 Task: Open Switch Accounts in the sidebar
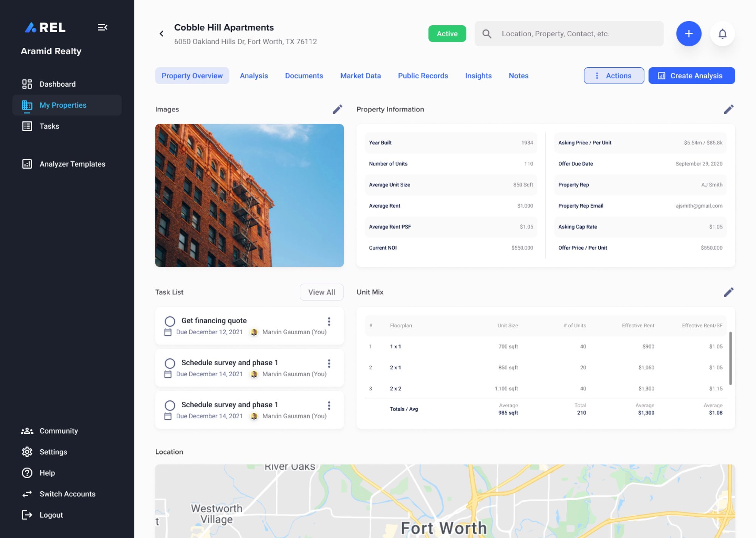coord(67,494)
